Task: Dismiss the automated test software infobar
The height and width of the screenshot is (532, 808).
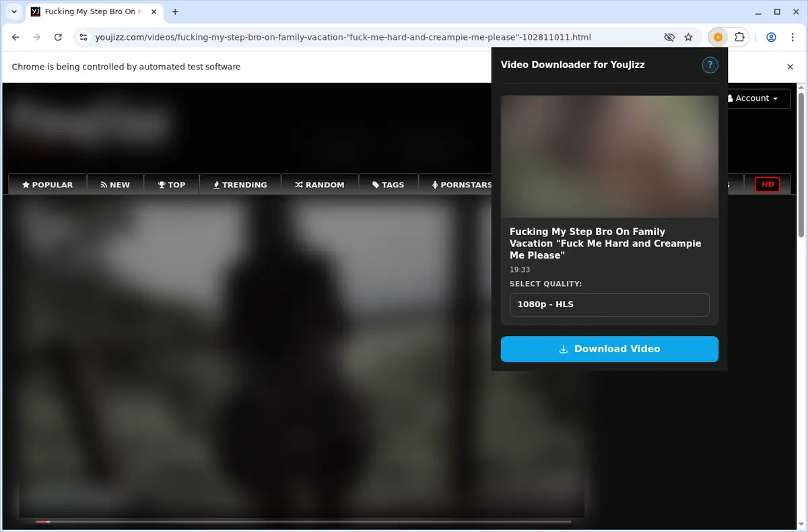Action: point(790,67)
